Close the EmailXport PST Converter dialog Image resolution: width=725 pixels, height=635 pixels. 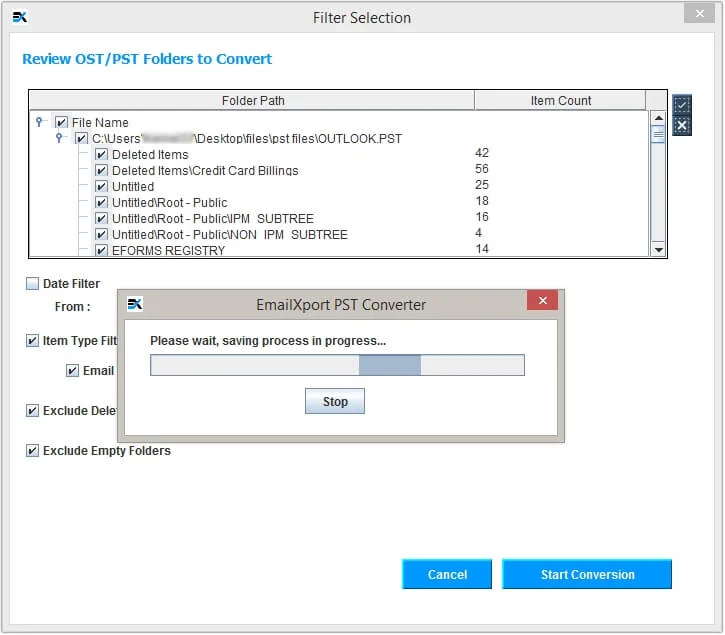(x=542, y=301)
